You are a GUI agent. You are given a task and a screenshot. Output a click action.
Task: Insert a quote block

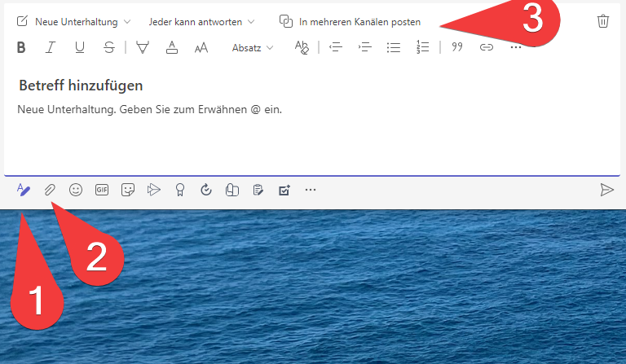point(457,47)
